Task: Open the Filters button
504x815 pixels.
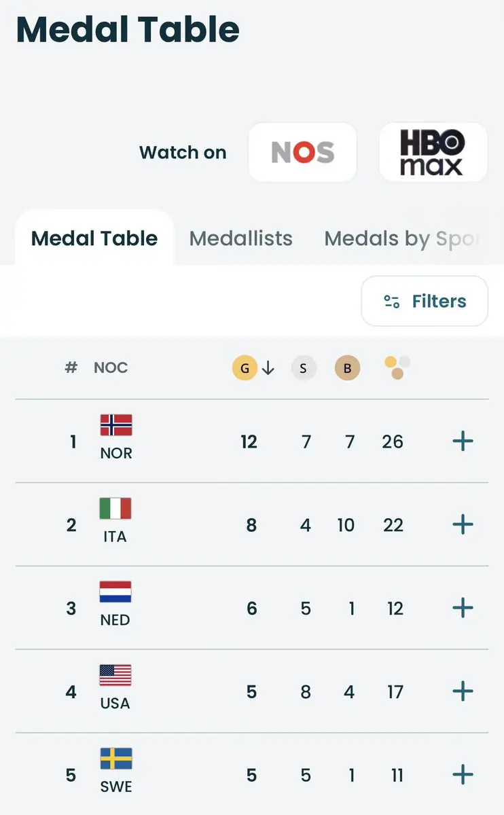Action: (425, 301)
